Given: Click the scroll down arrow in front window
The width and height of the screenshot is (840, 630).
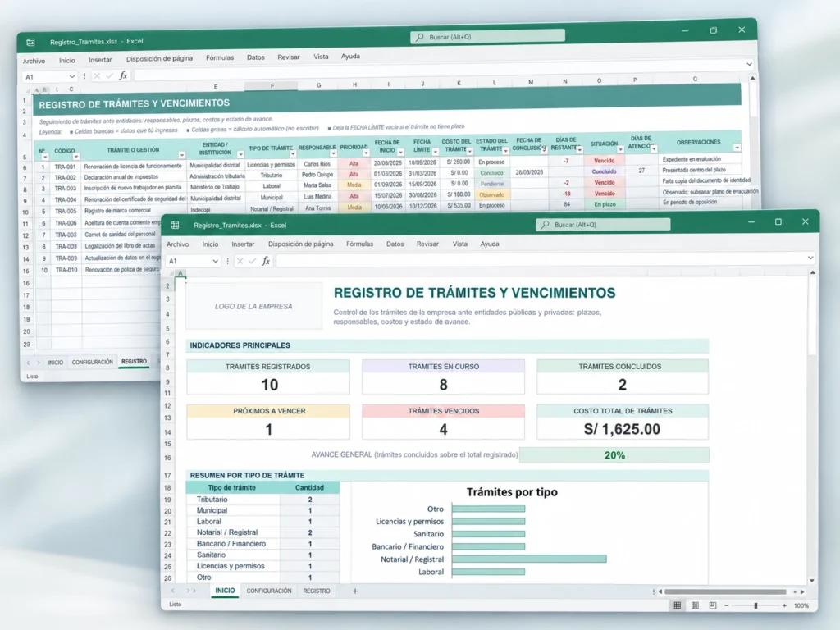Looking at the screenshot, I should point(812,581).
